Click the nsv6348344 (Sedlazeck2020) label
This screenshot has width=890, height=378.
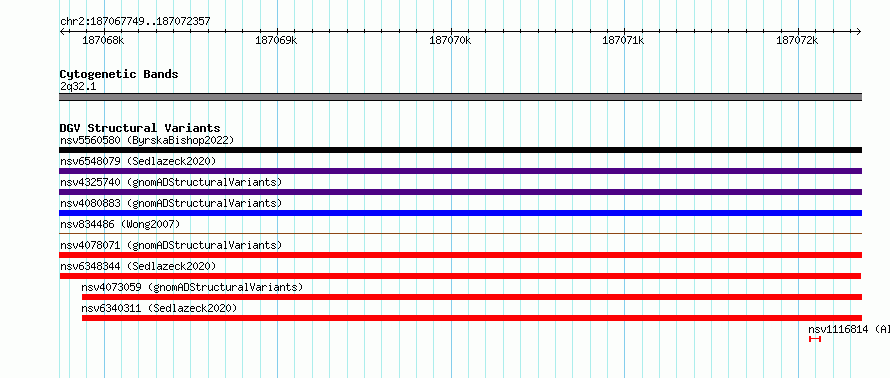[x=138, y=266]
